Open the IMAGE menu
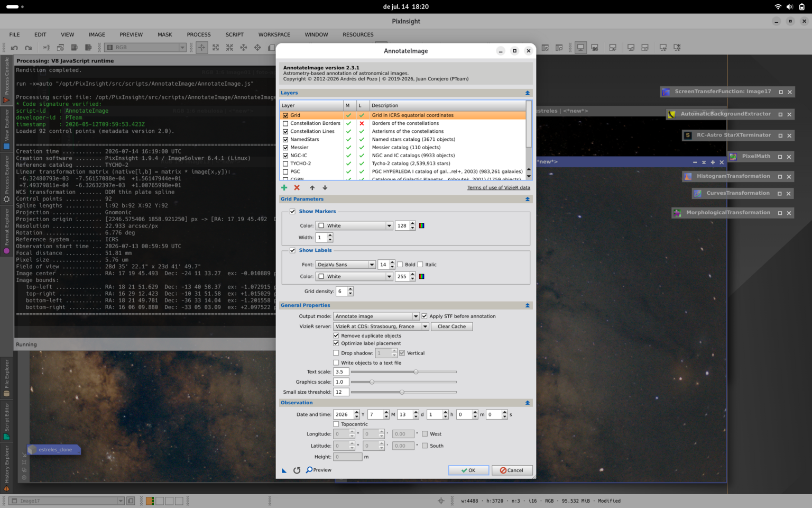Screen dimensions: 812x508 [x=97, y=34]
